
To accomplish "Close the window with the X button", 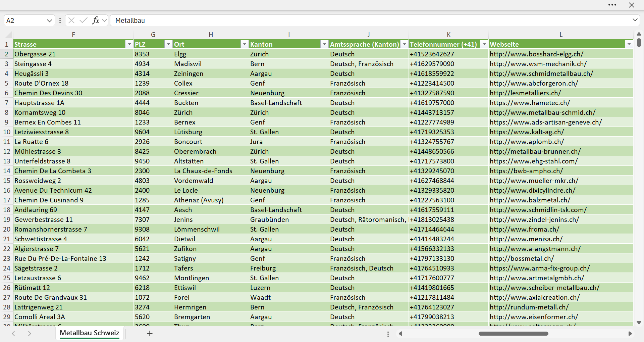I will 632,5.
